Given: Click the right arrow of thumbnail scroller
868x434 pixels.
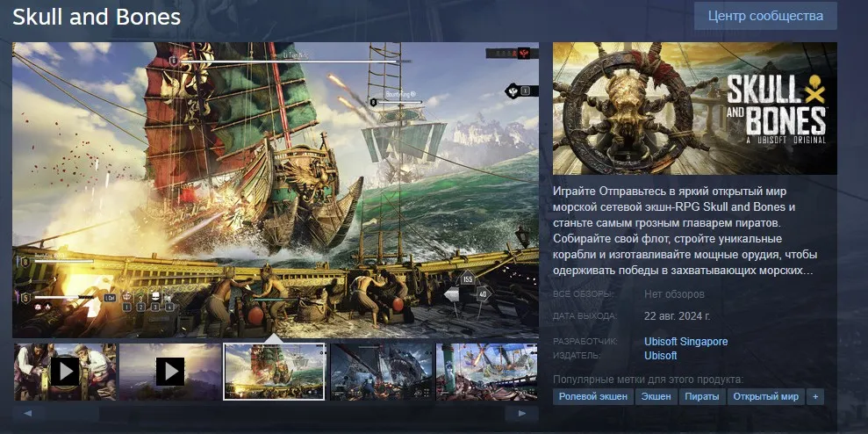Looking at the screenshot, I should coord(521,413).
